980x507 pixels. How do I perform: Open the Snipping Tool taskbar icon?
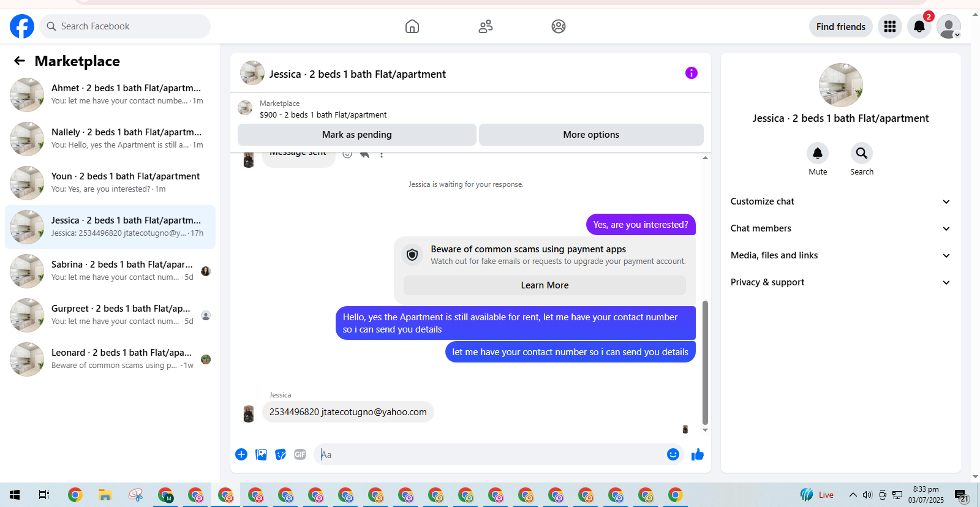point(135,495)
